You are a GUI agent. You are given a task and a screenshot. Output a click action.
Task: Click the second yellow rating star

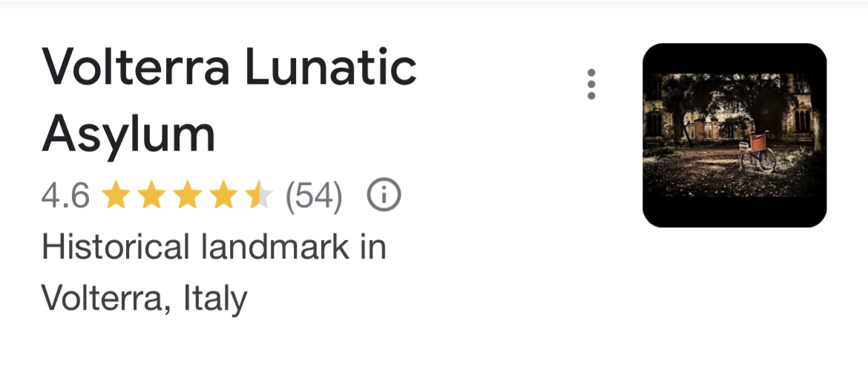coord(151,195)
